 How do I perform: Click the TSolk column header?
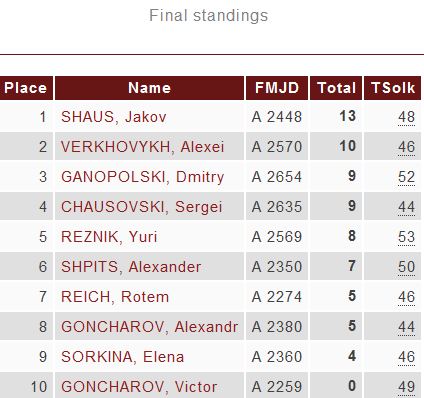(393, 88)
